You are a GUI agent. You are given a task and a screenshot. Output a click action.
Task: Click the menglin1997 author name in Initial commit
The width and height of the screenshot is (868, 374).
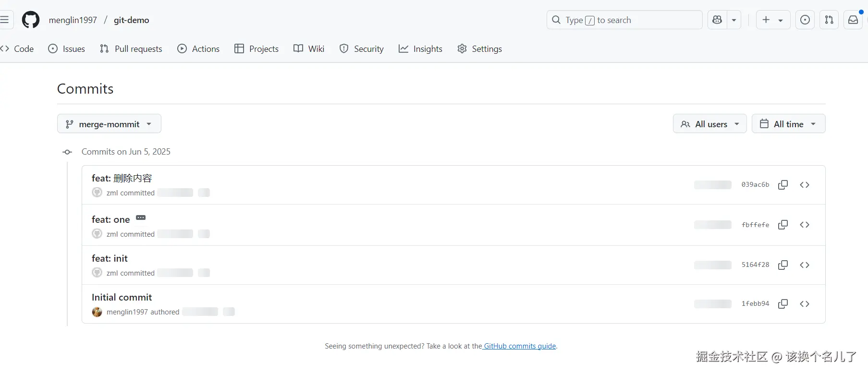coord(127,312)
